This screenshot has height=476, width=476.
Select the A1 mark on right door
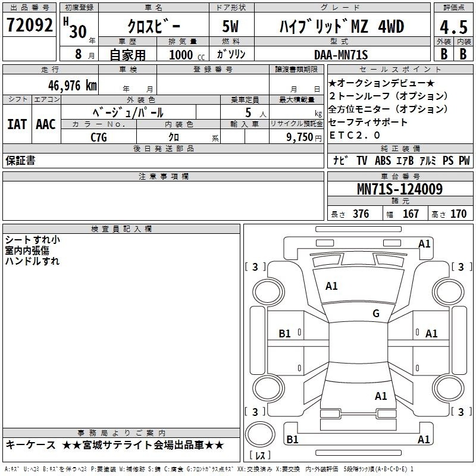click(x=431, y=334)
